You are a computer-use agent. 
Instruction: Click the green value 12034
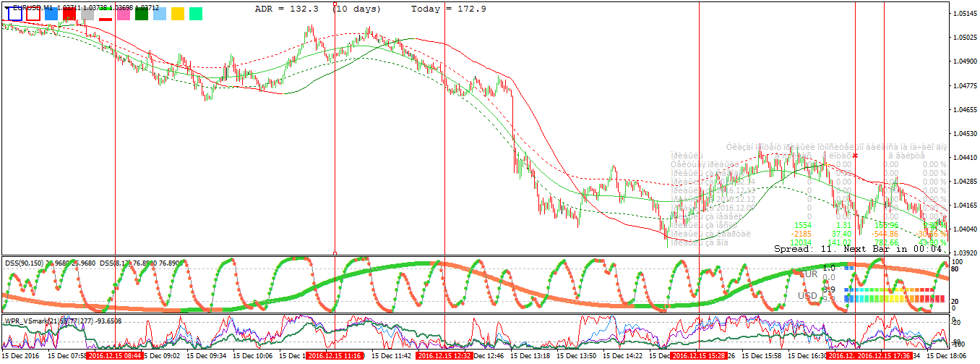point(800,242)
